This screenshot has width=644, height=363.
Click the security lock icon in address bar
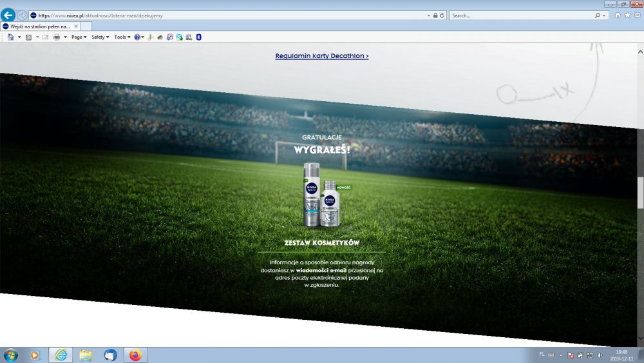(x=435, y=15)
